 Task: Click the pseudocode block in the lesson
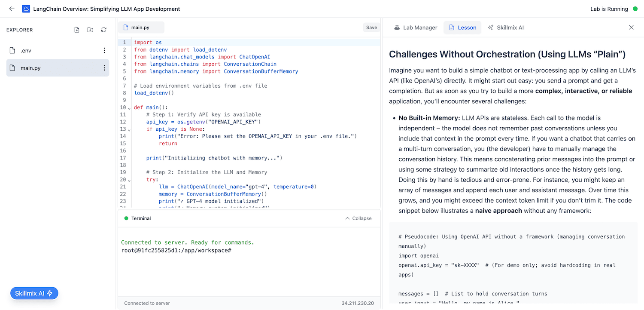513,263
